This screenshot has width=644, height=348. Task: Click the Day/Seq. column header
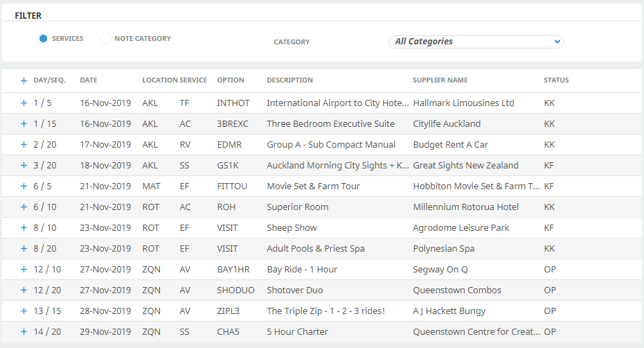pyautogui.click(x=49, y=80)
